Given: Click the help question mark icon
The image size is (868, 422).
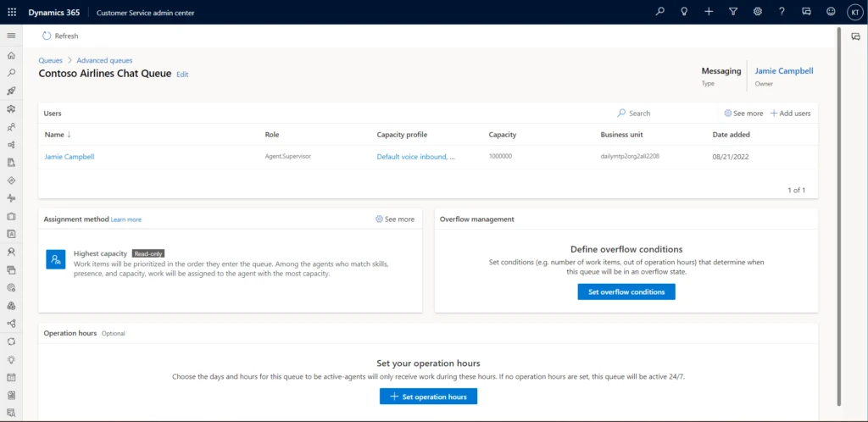Looking at the screenshot, I should point(782,12).
